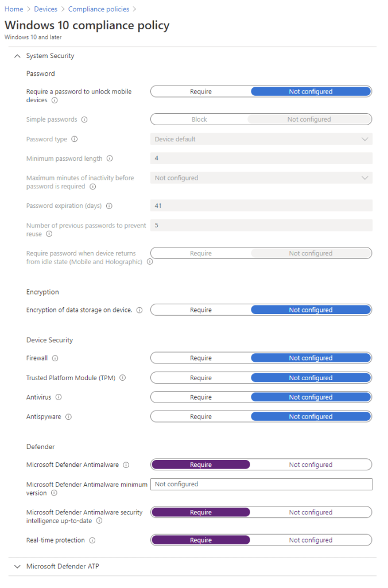The width and height of the screenshot is (388, 588).
Task: Click info icon for Microsoft Defender Antimalware
Action: coord(126,465)
